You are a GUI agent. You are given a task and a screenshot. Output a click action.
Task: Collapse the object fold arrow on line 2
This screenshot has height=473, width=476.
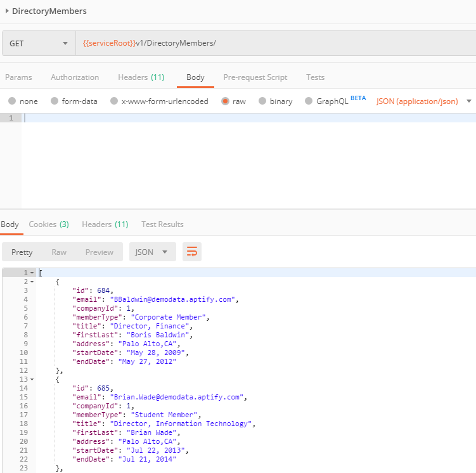(x=32, y=282)
